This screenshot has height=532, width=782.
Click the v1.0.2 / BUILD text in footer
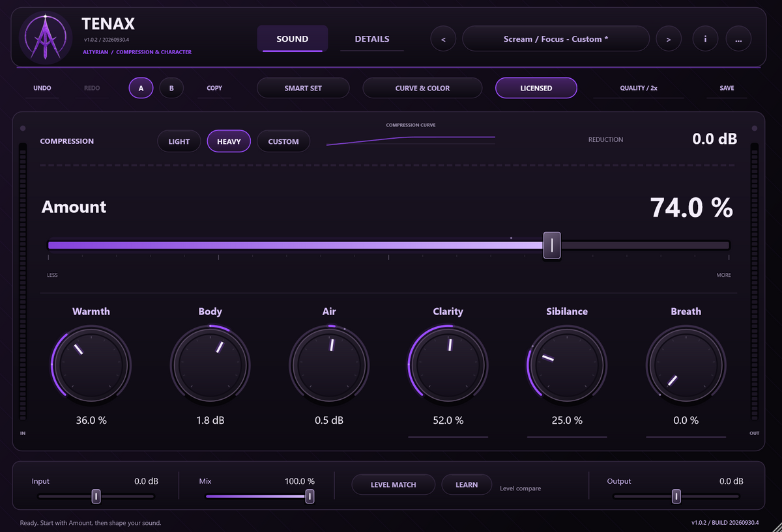pos(725,523)
